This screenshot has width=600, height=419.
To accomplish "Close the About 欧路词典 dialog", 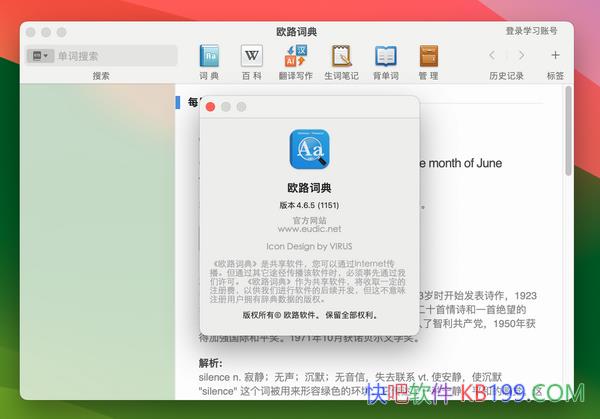I will tap(210, 106).
